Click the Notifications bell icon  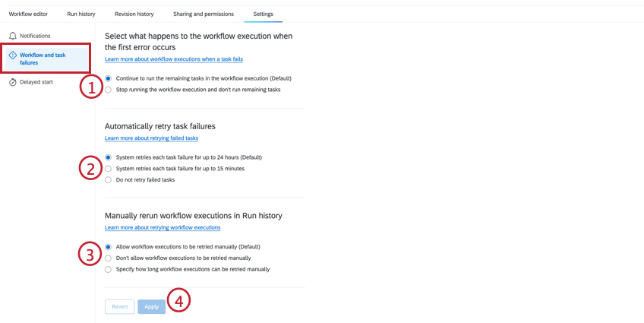(x=13, y=36)
